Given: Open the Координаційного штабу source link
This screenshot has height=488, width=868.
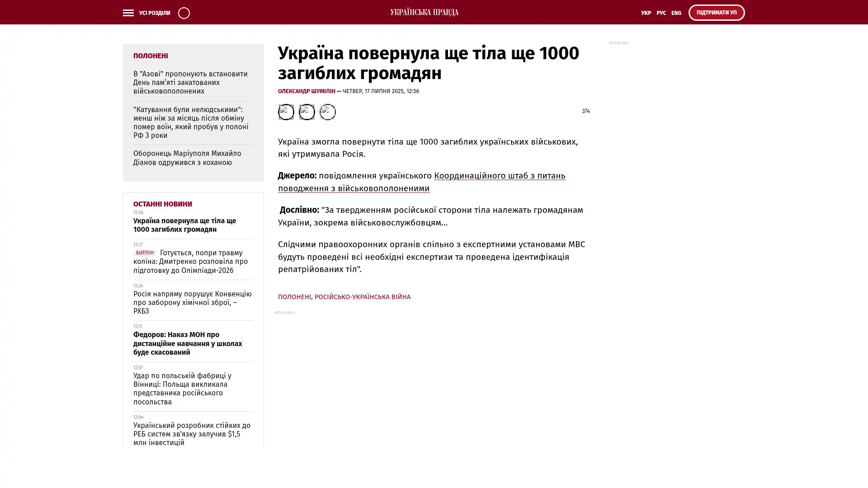Looking at the screenshot, I should click(x=499, y=176).
